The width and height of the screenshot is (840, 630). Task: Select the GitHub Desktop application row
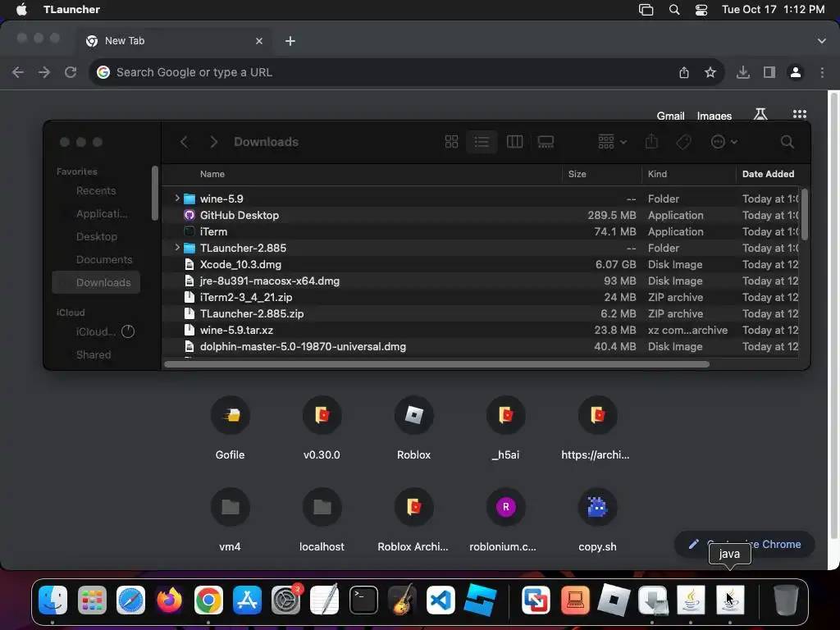click(481, 215)
